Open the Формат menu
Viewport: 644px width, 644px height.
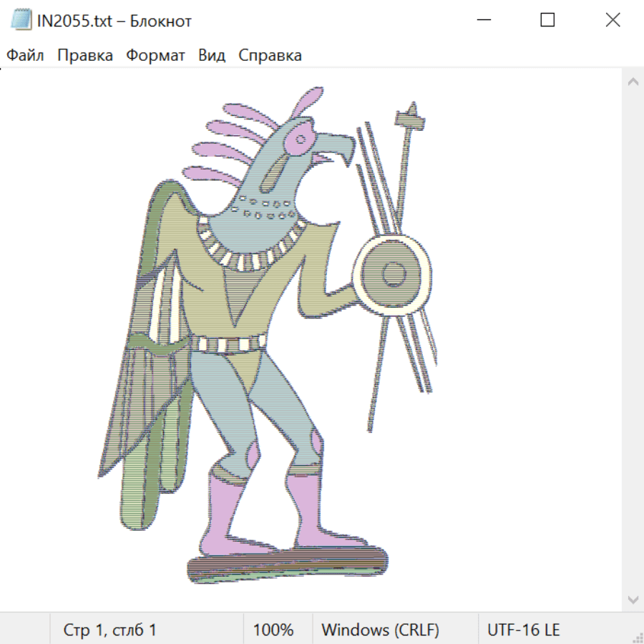click(155, 56)
